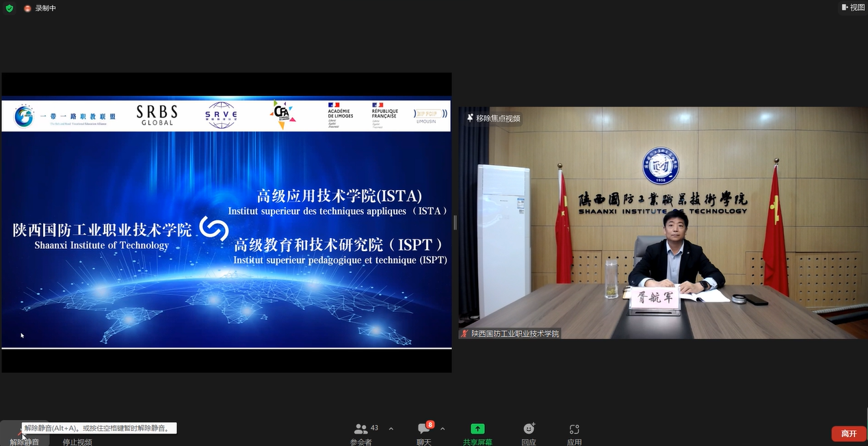Click the red 离开 leave button
The height and width of the screenshot is (446, 868).
(x=848, y=434)
